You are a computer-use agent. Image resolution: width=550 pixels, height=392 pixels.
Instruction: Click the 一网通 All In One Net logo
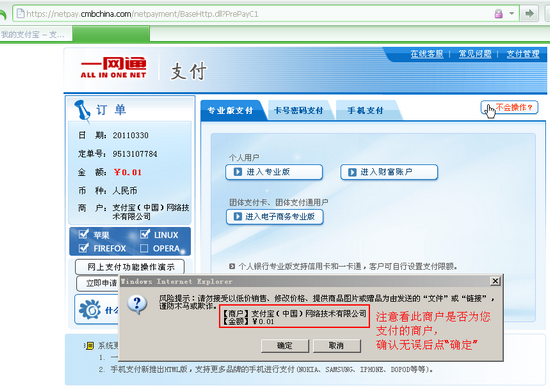[113, 67]
